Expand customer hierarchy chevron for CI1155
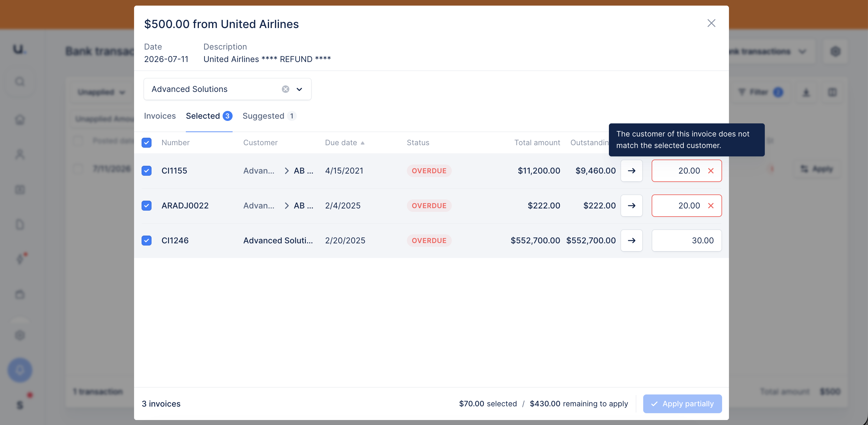 point(287,171)
